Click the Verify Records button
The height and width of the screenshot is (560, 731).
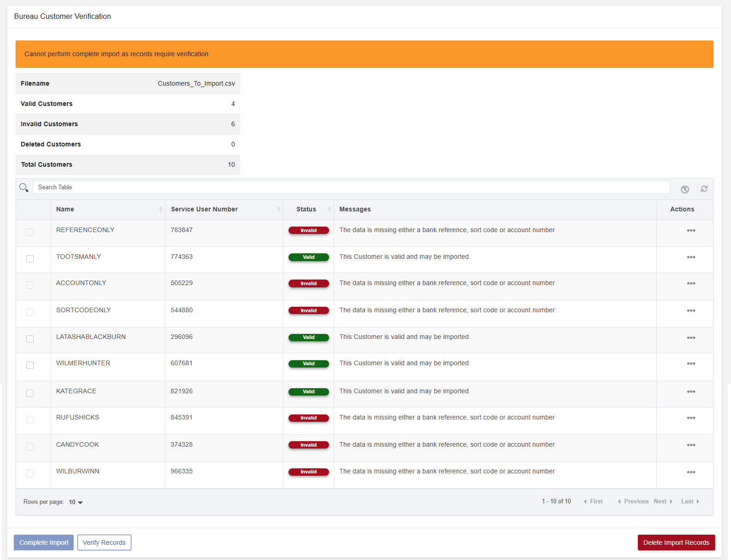(x=104, y=542)
